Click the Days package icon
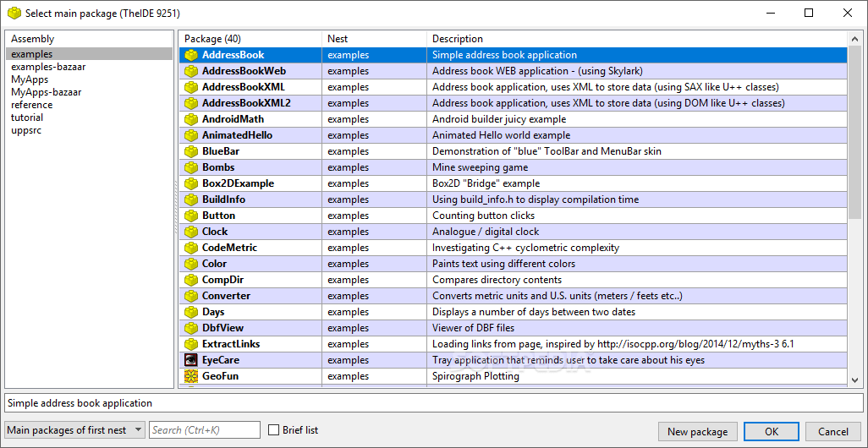 click(191, 312)
